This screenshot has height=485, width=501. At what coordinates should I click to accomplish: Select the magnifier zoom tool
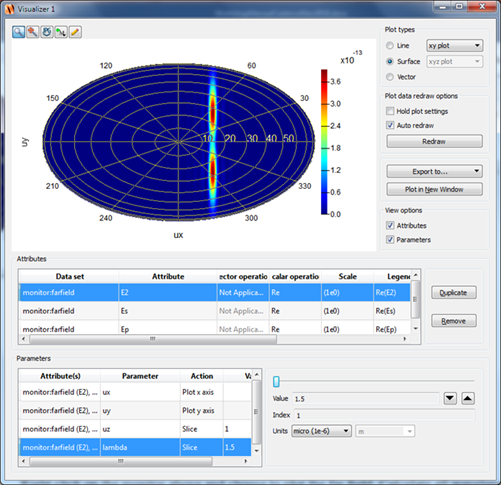pyautogui.click(x=19, y=32)
